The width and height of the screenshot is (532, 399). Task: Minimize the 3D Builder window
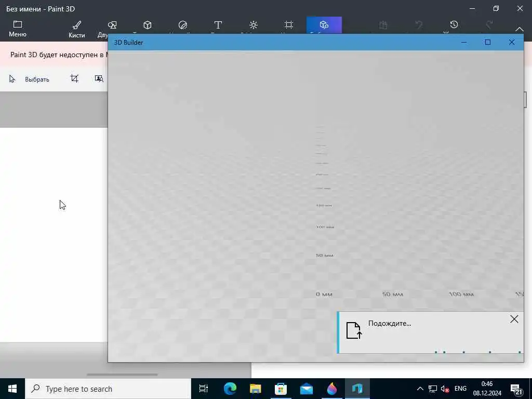coord(464,42)
